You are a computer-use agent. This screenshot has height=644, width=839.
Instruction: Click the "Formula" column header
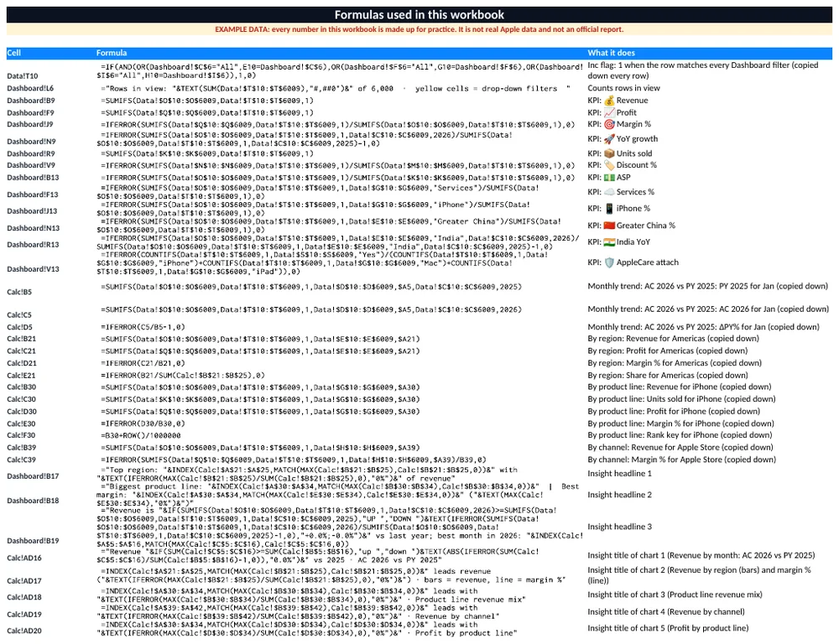pyautogui.click(x=112, y=53)
